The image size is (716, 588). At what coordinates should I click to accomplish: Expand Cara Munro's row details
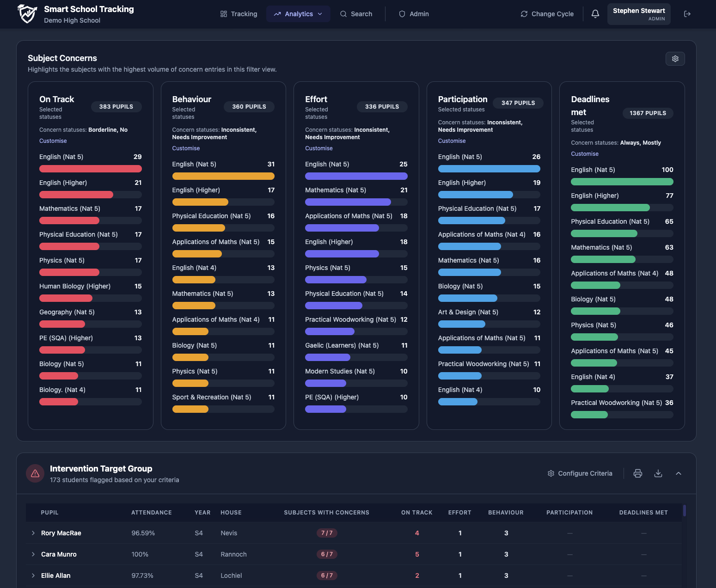pos(33,554)
